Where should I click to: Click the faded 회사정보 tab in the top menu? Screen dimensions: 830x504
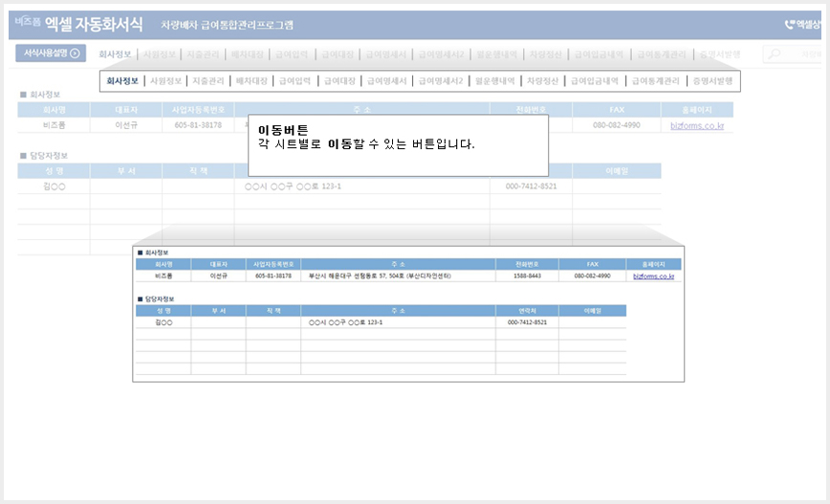[115, 54]
